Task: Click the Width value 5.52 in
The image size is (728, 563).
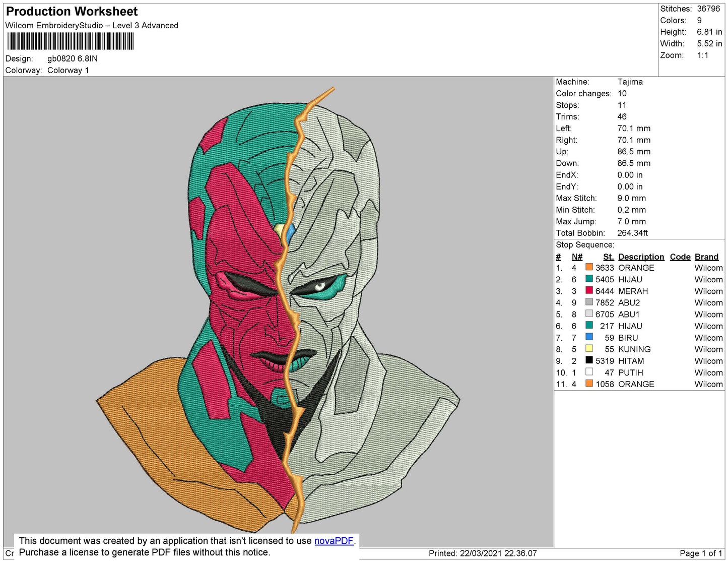Action: pyautogui.click(x=710, y=43)
